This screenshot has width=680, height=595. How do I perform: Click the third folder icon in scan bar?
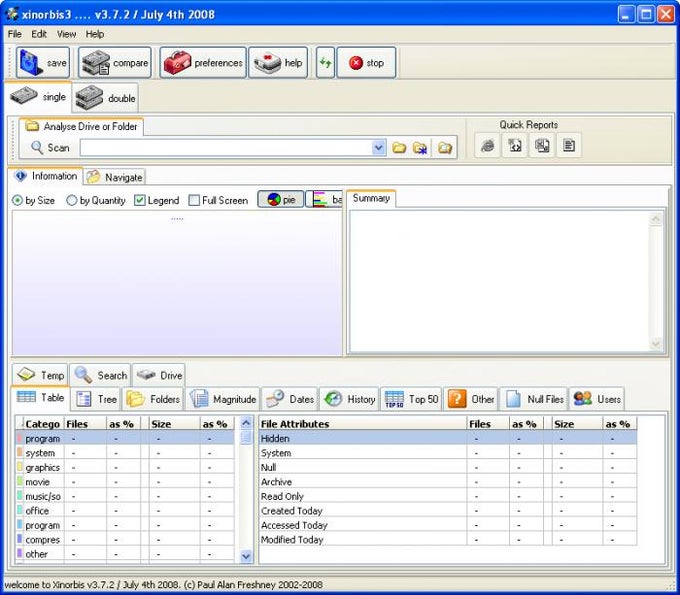tap(445, 148)
